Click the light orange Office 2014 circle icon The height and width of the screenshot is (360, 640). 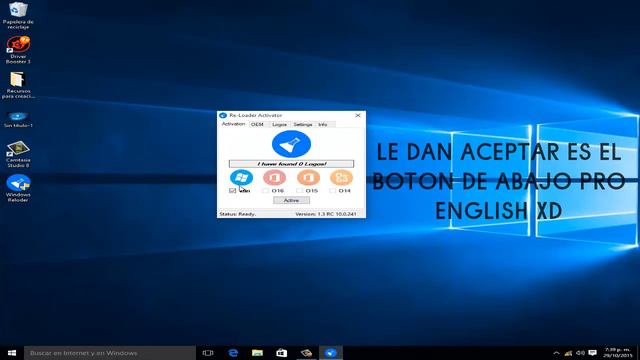[341, 178]
